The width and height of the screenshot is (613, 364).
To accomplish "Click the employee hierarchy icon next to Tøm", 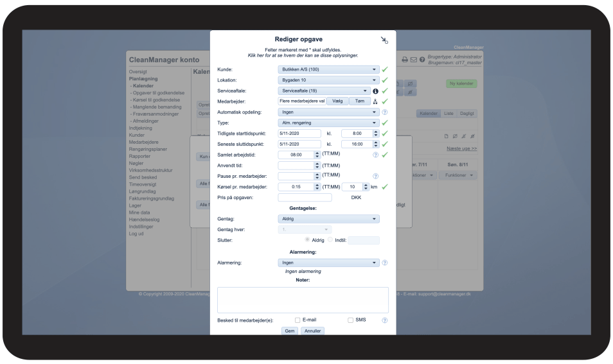I will point(375,101).
